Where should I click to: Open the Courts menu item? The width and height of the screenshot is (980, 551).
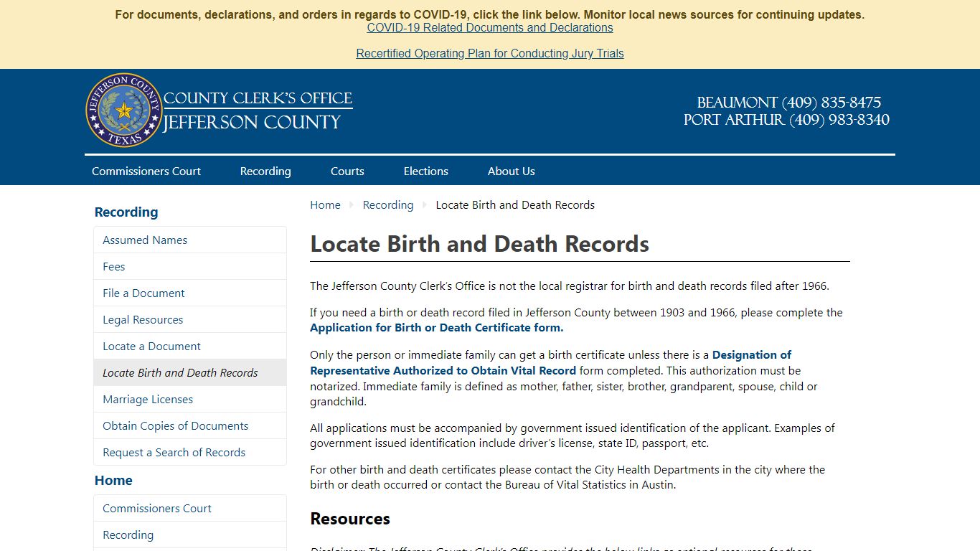click(347, 171)
